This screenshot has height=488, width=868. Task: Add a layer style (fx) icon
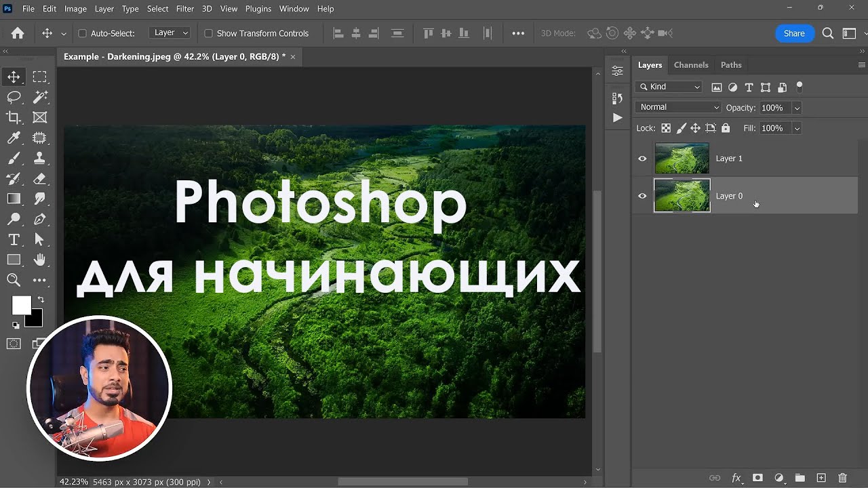[x=736, y=478]
